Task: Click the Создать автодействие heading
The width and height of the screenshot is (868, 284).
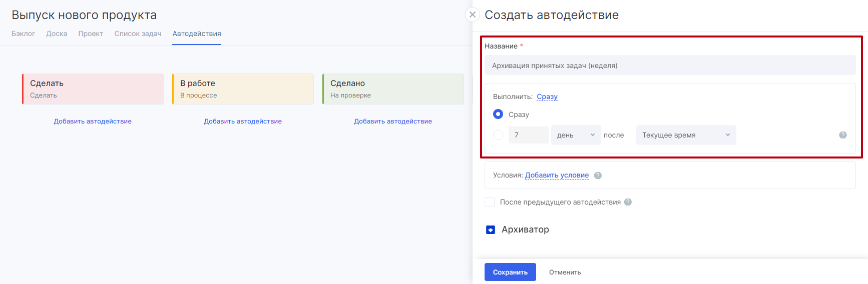Action: [x=552, y=15]
